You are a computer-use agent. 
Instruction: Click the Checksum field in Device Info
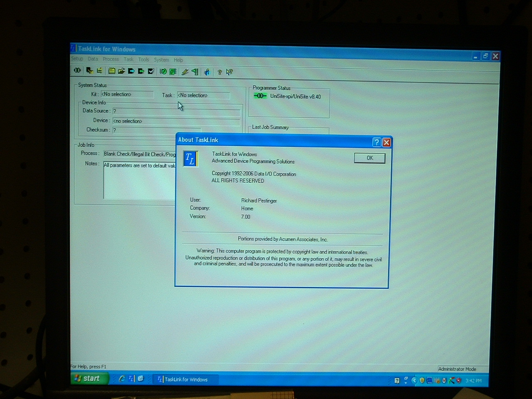[x=156, y=130]
